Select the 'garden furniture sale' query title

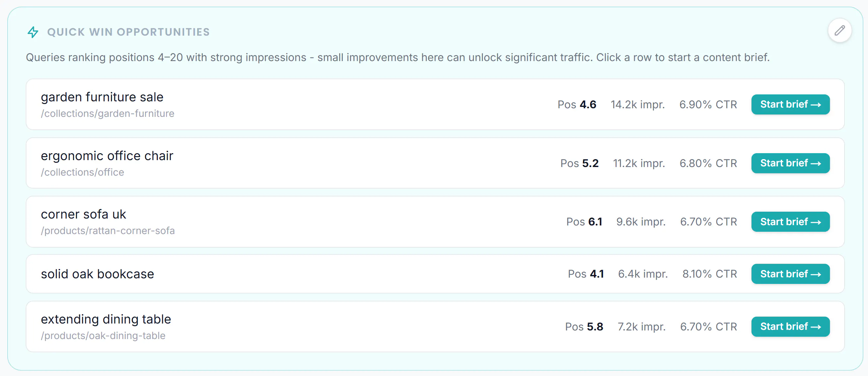[x=102, y=97]
